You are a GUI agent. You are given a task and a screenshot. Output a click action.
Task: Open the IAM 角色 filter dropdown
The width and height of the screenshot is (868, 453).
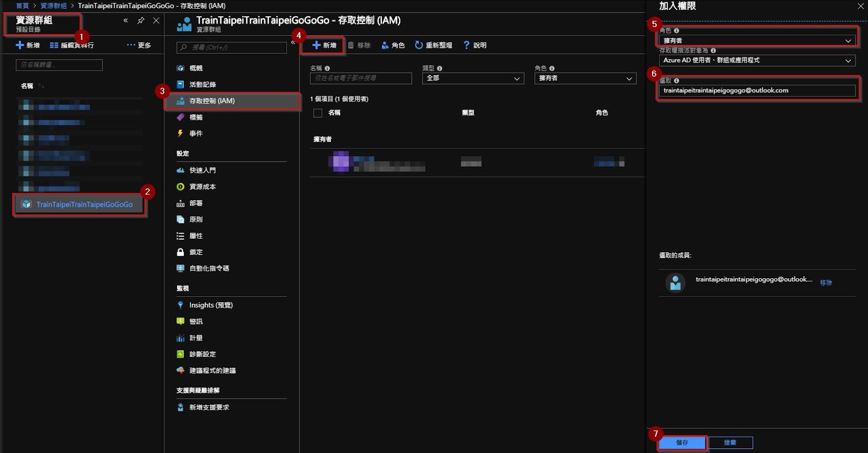click(x=585, y=78)
